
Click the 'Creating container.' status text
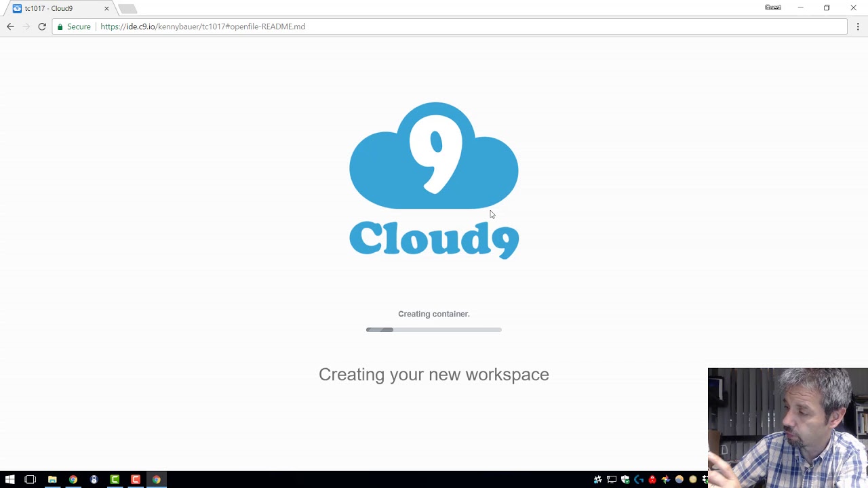[x=434, y=314]
